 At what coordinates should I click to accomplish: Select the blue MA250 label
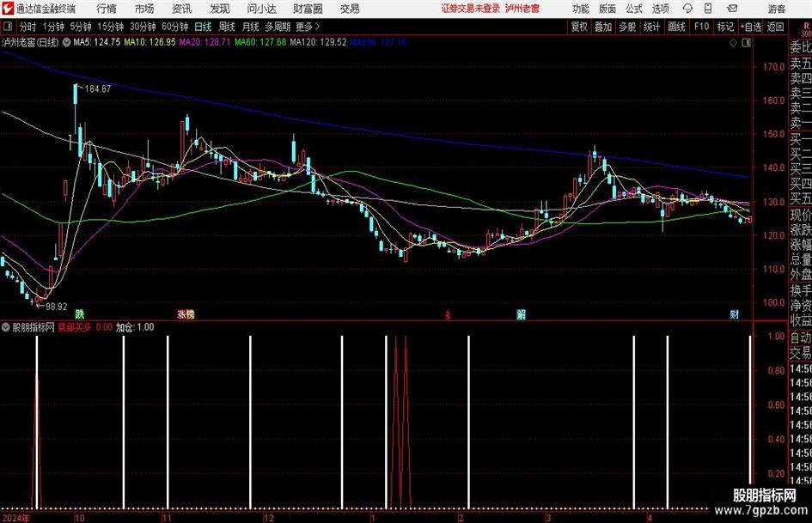point(379,42)
